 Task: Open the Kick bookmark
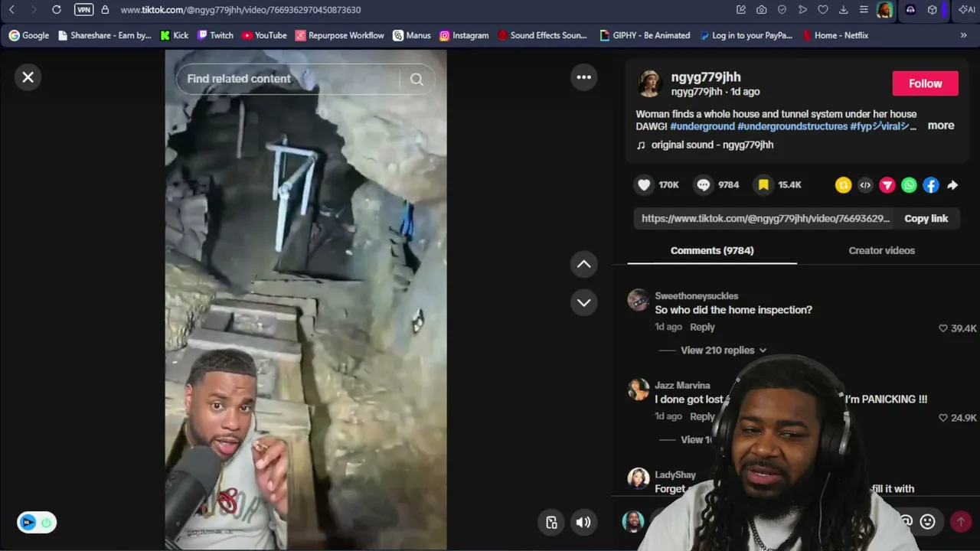[x=174, y=35]
